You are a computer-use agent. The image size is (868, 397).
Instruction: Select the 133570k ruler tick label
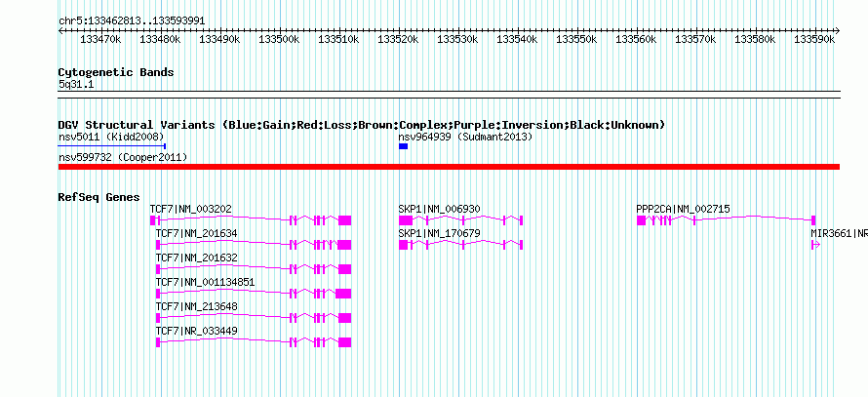click(x=695, y=39)
